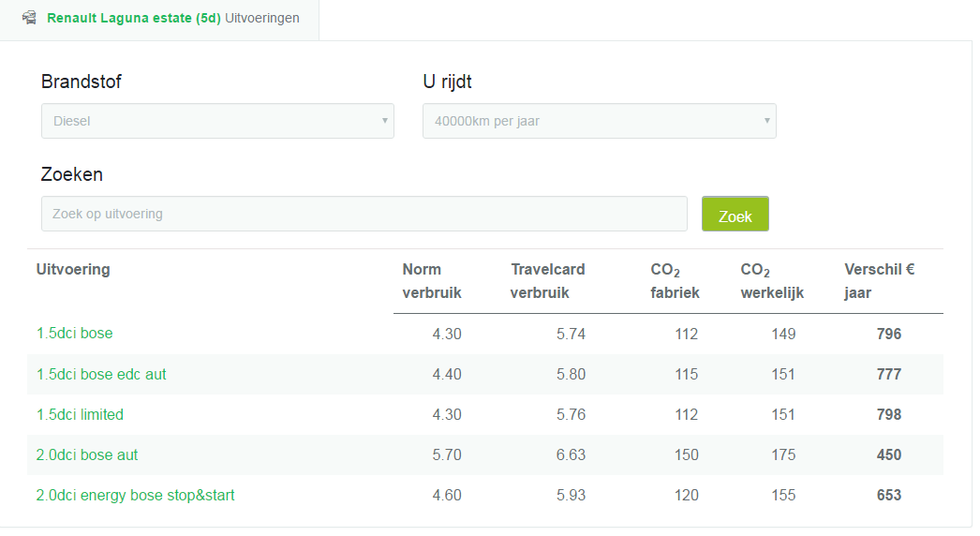
Task: Expand the 40000km per jaar dropdown
Action: pyautogui.click(x=599, y=121)
